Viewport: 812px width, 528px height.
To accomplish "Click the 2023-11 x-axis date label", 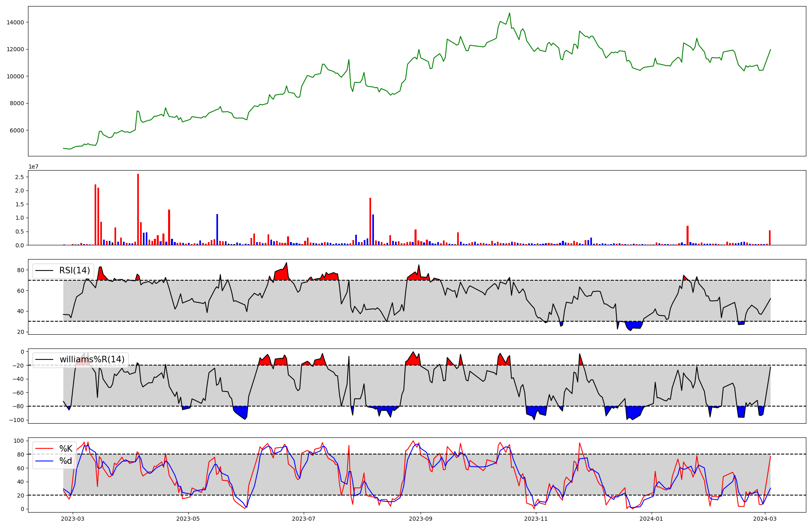I will click(x=536, y=519).
